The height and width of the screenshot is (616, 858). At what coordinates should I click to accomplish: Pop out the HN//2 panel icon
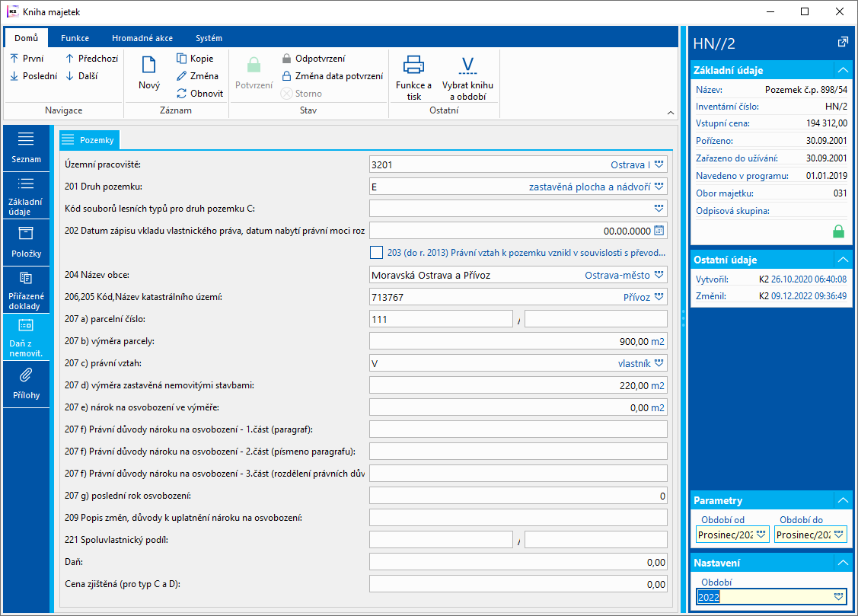click(x=842, y=42)
